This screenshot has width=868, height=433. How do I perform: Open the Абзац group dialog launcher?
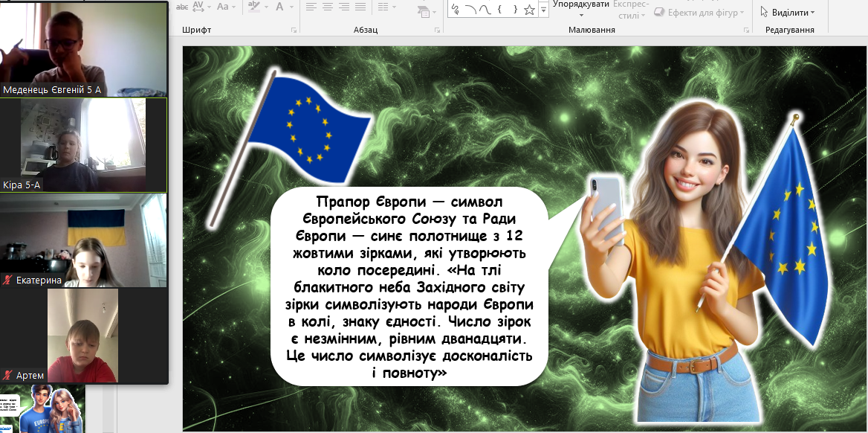tap(437, 30)
